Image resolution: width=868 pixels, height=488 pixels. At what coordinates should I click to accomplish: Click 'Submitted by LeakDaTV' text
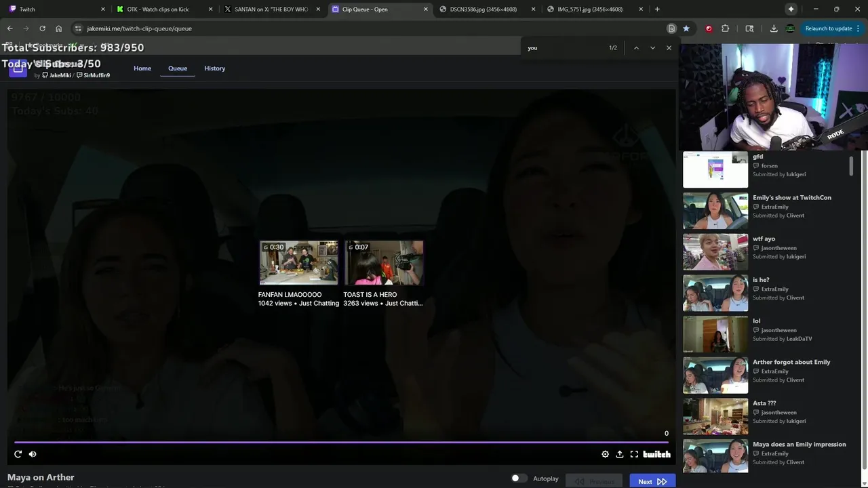click(783, 339)
